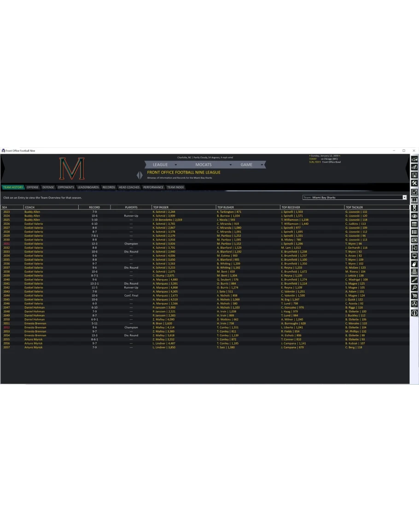This screenshot has width=419, height=532.
Task: Switch to the LEADERBOARDS tab
Action: coord(88,187)
